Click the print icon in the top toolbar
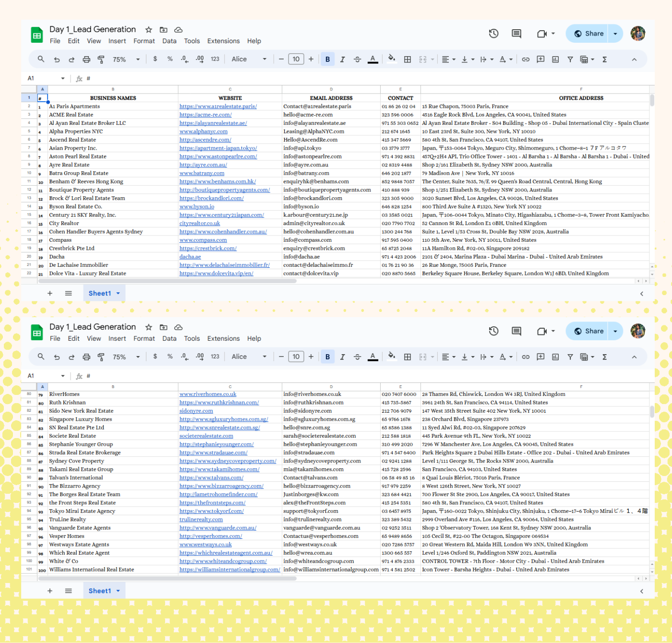Viewport: 672px width, 643px height. tap(86, 60)
